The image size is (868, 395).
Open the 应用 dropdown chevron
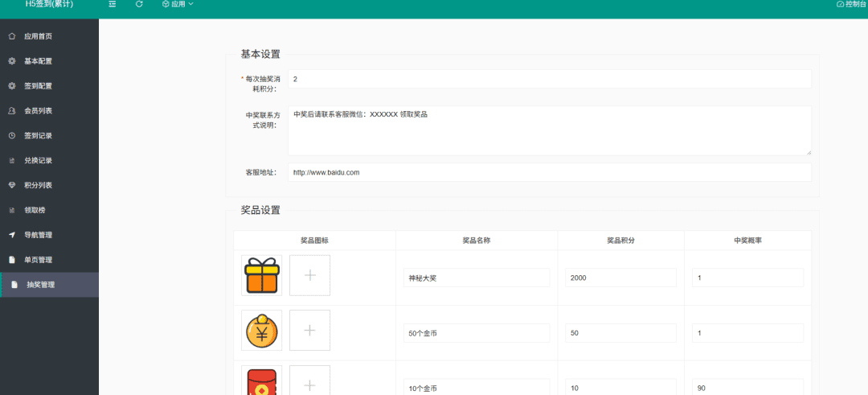pos(191,4)
